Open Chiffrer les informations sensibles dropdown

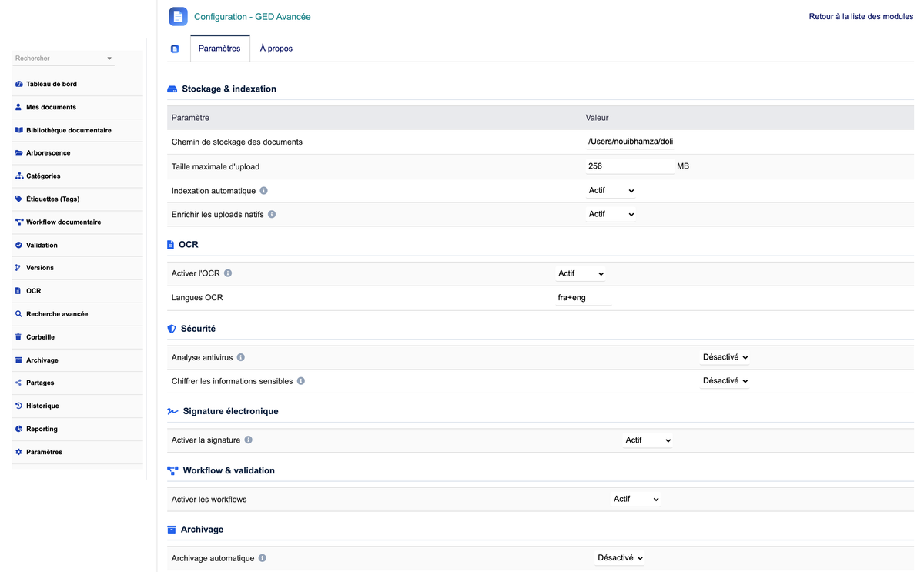pos(725,381)
